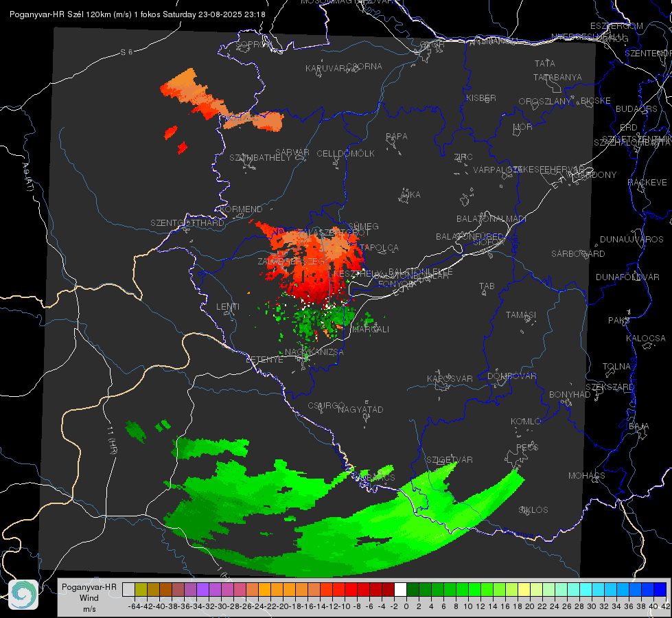
Task: Pick the olive swatch between -64 and -42
Action: (x=141, y=590)
